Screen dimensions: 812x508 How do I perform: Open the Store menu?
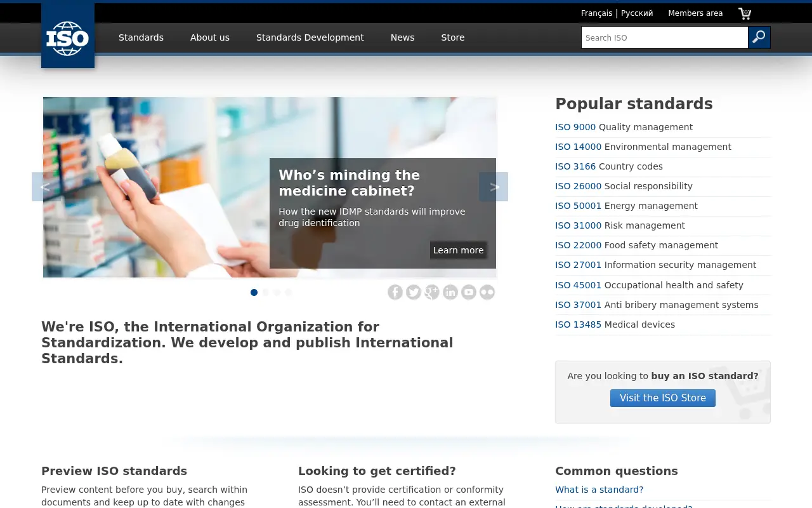[x=453, y=37]
